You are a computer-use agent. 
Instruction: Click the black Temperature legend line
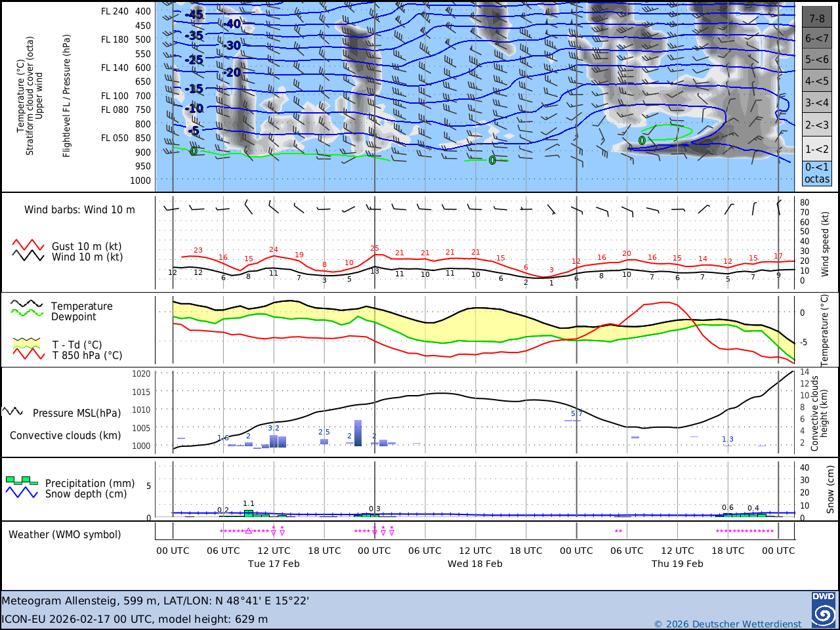(x=27, y=304)
